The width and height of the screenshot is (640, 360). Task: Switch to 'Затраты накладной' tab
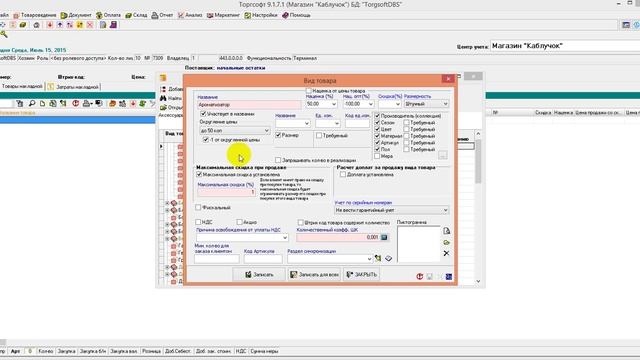pos(73,87)
